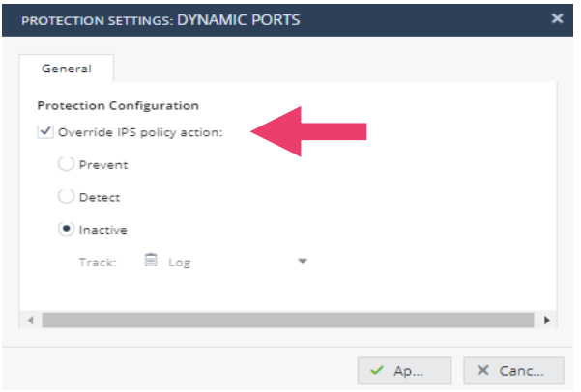
Task: Click the Protection Configuration heading
Action: pos(117,105)
